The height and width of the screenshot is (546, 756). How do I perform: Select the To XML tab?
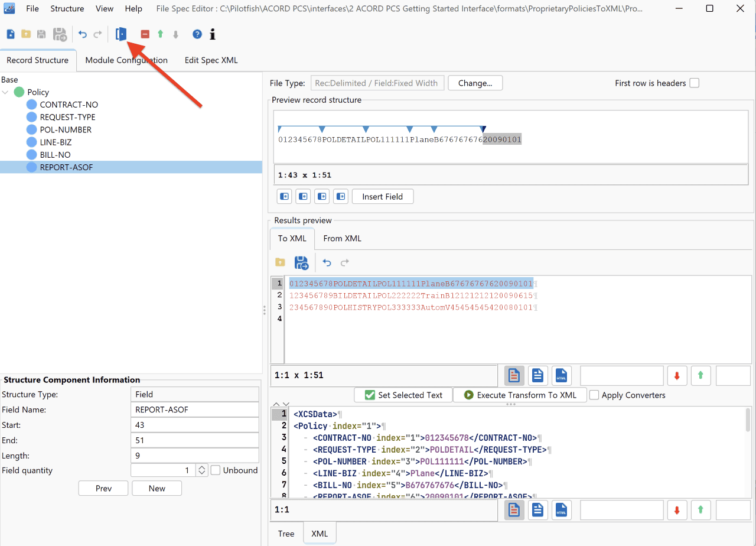292,238
